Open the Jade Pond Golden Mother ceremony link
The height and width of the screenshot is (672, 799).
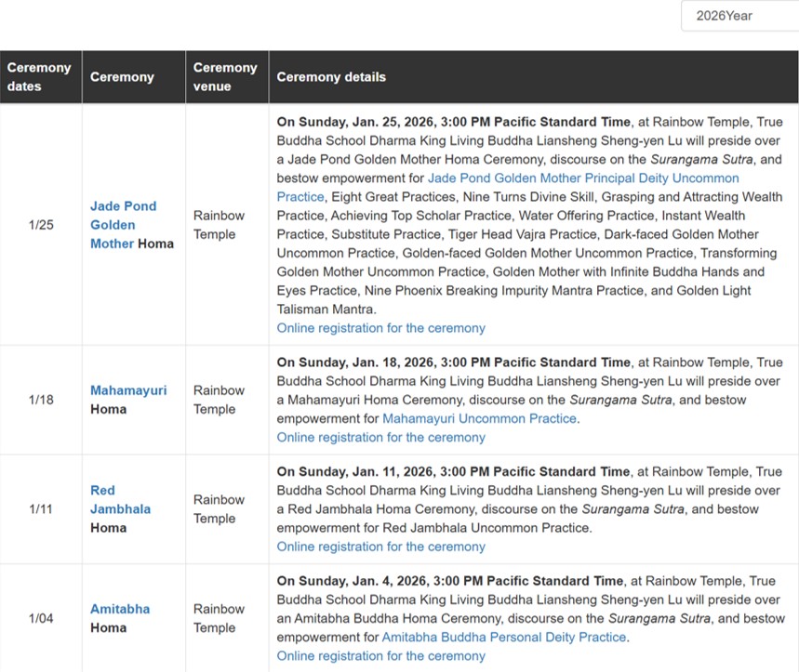point(123,224)
